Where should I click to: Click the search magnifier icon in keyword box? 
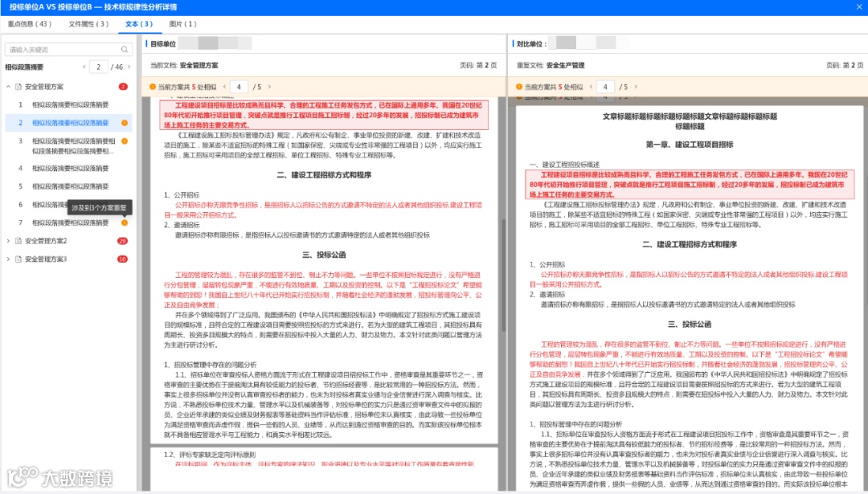[x=125, y=49]
